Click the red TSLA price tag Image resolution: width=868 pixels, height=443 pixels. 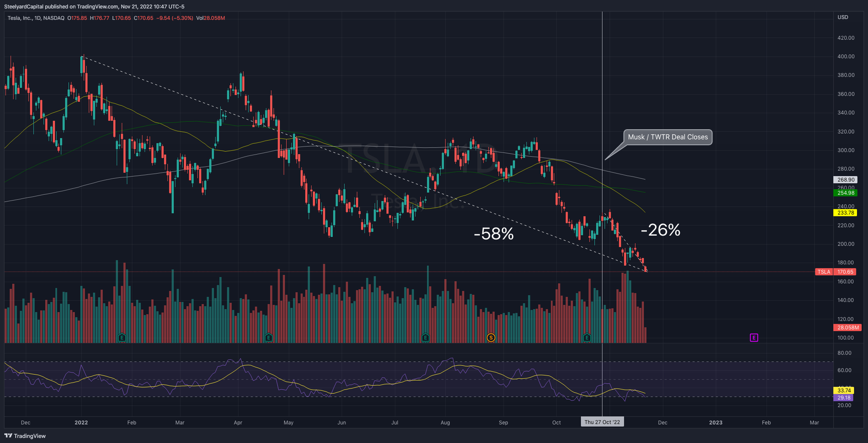824,272
